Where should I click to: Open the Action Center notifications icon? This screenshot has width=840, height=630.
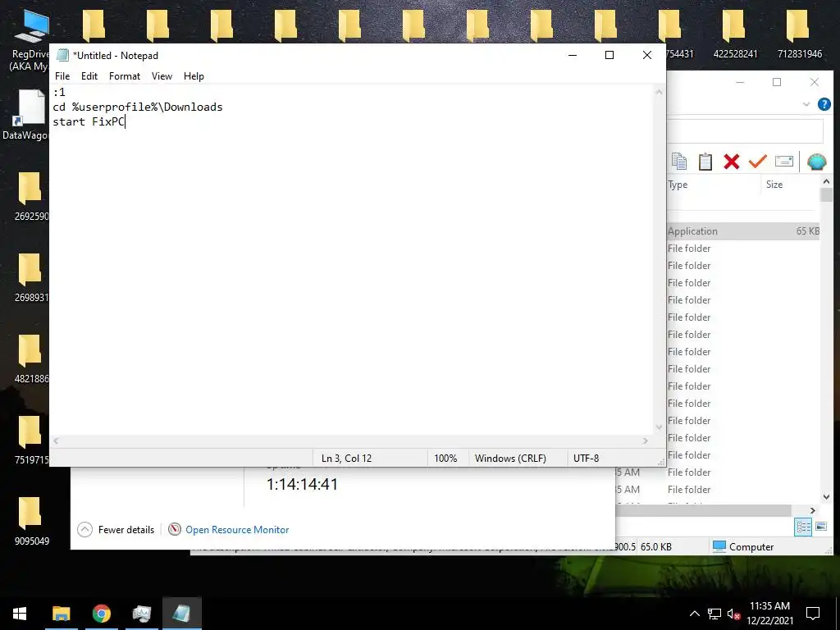coord(813,614)
